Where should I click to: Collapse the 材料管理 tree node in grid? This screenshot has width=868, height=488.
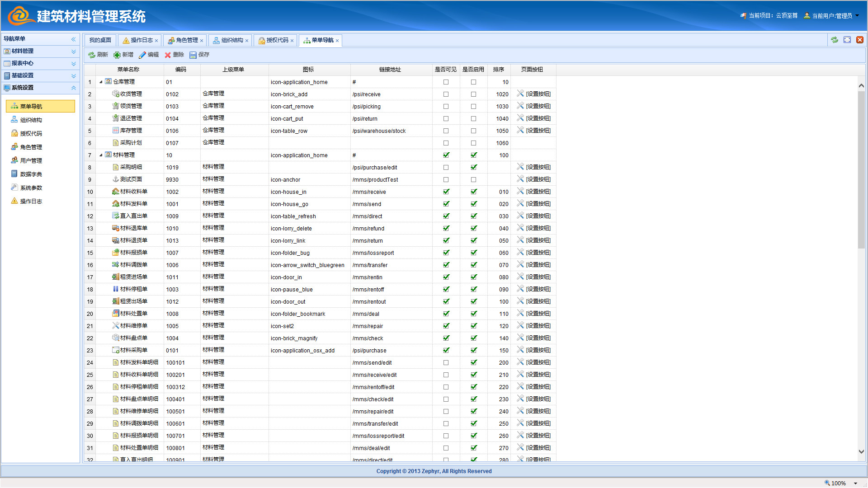[101, 155]
